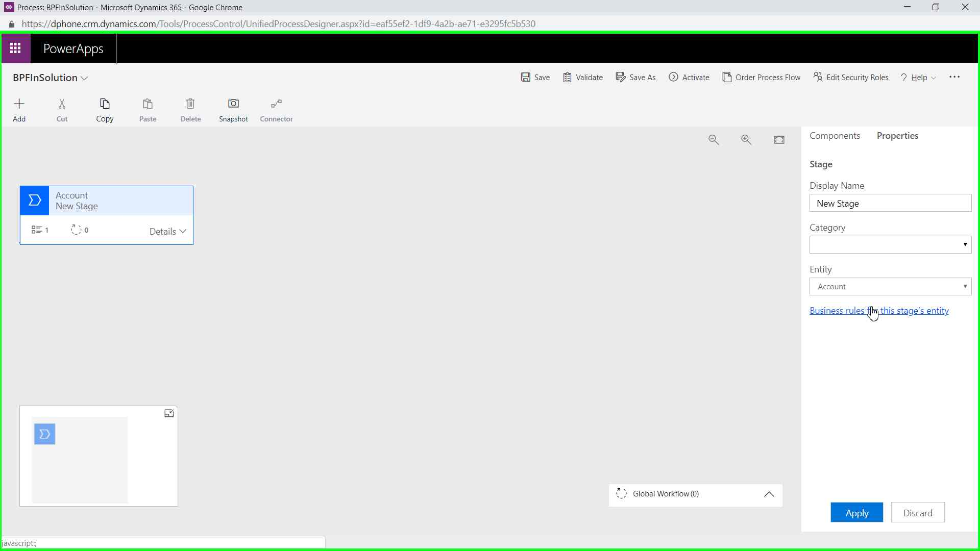
Task: Click the Save button in command bar
Action: (535, 78)
